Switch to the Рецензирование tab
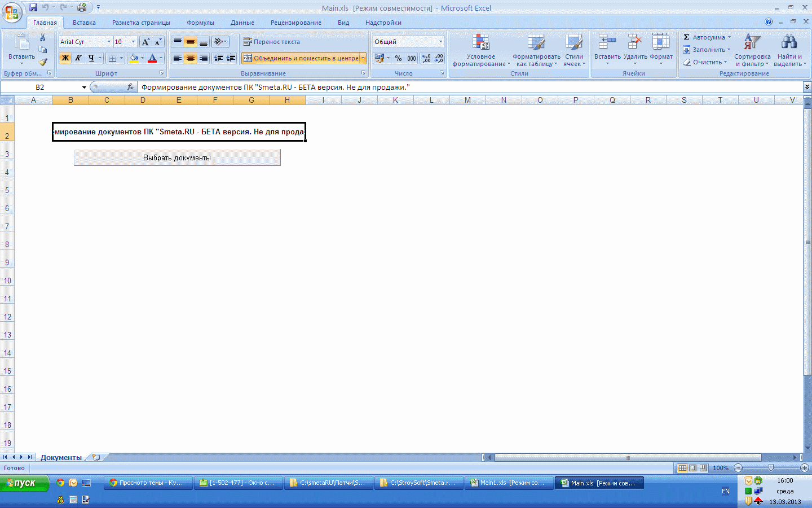Screen dimensions: 812x508 pyautogui.click(x=295, y=23)
